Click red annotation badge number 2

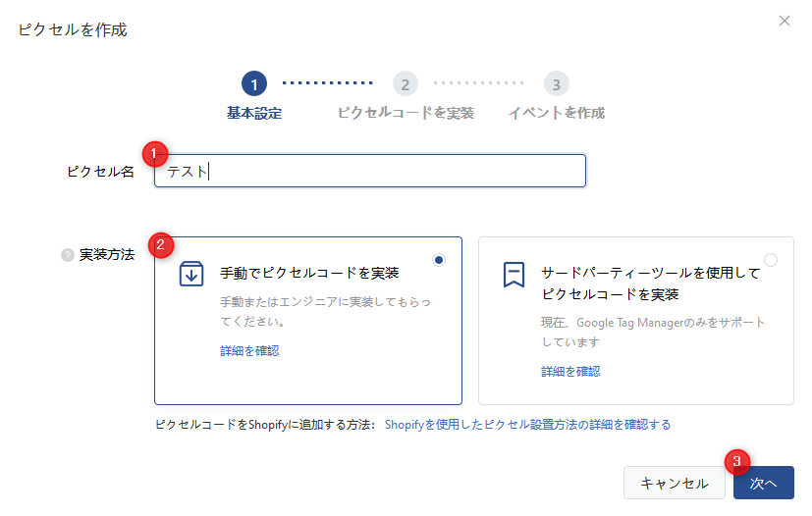point(161,244)
